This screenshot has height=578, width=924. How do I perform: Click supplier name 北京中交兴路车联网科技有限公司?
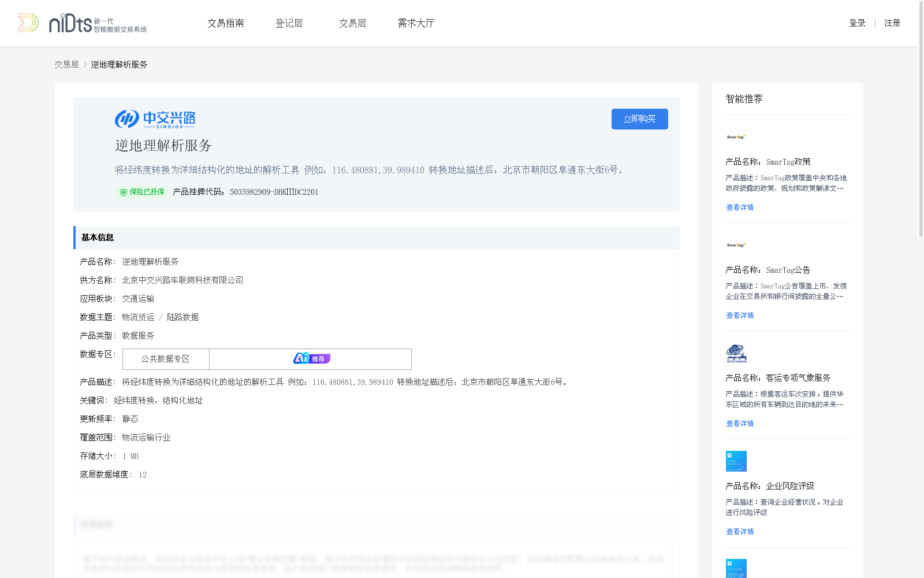click(182, 280)
